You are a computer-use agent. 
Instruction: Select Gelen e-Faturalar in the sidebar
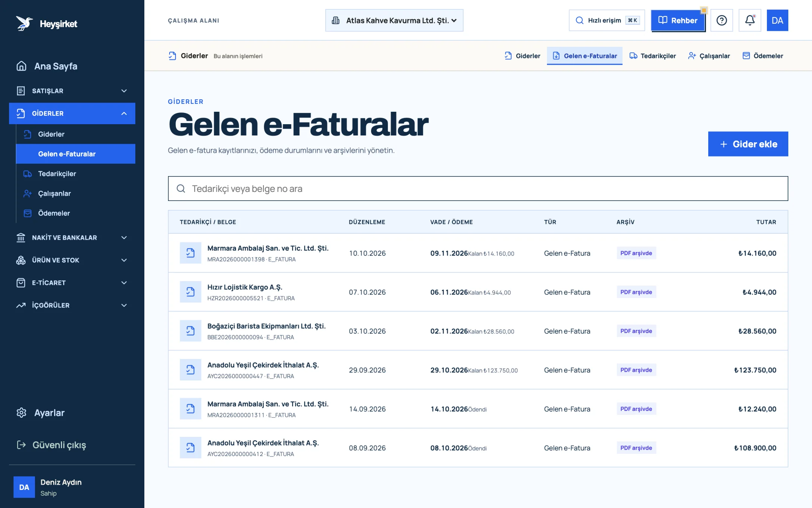pyautogui.click(x=76, y=154)
